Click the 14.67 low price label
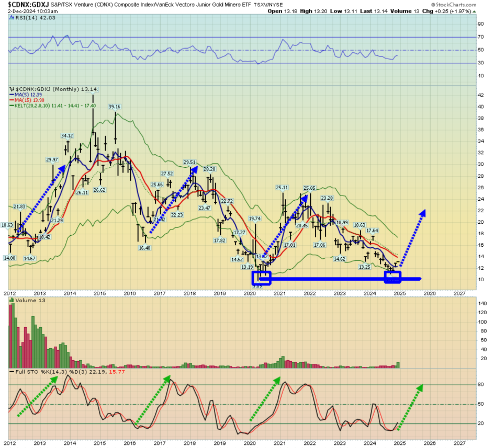The image size is (495, 448). click(30, 258)
